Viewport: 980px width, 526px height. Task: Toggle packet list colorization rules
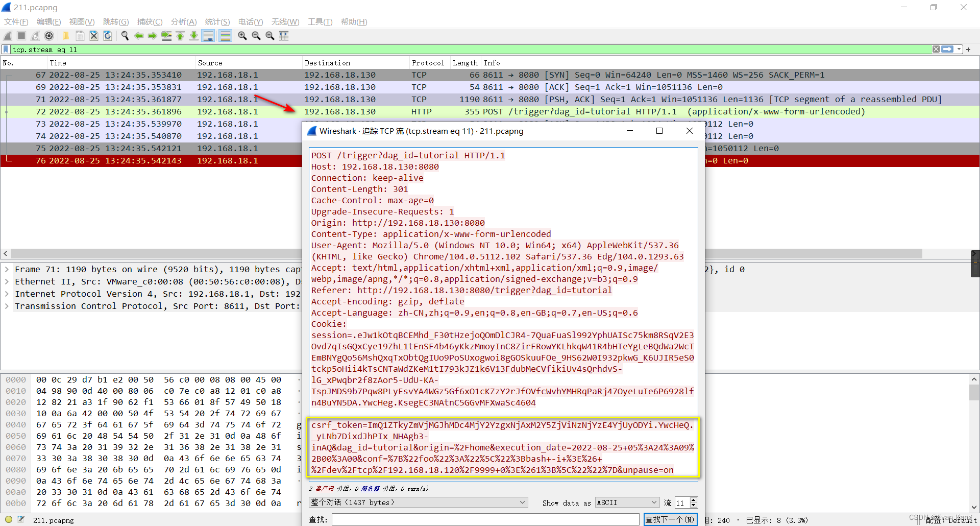225,36
